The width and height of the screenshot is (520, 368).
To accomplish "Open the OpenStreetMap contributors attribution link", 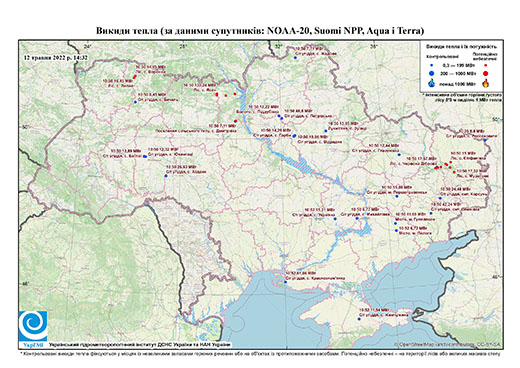I will (447, 344).
